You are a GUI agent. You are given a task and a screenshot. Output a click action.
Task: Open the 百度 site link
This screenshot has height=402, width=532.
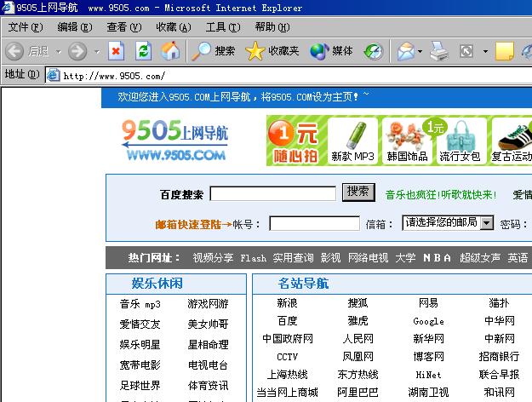click(x=287, y=320)
